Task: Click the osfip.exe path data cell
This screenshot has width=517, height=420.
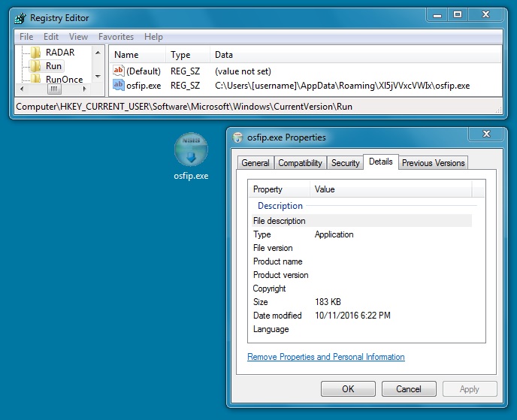Action: coord(342,86)
